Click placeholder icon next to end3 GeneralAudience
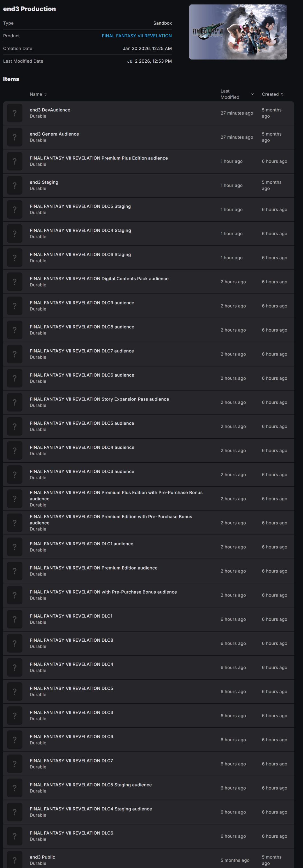 click(x=15, y=137)
